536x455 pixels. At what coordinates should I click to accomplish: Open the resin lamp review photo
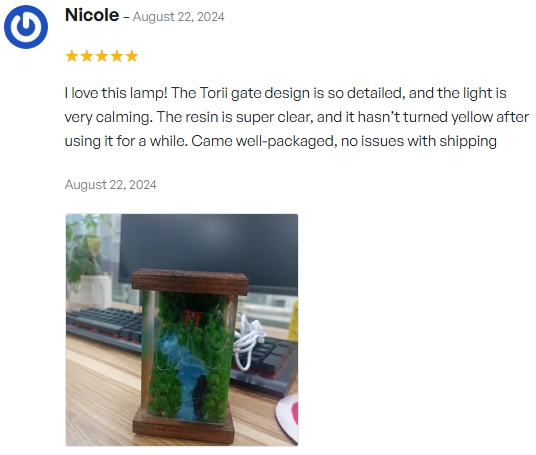point(182,330)
